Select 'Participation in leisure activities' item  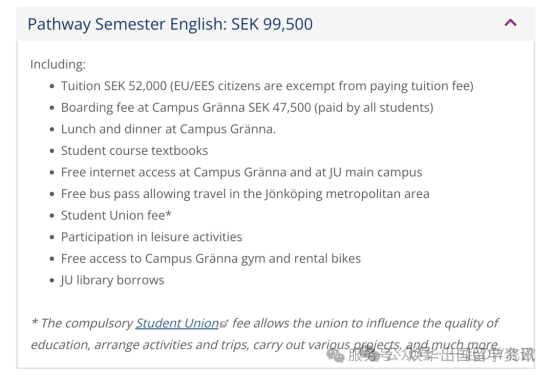(x=152, y=237)
